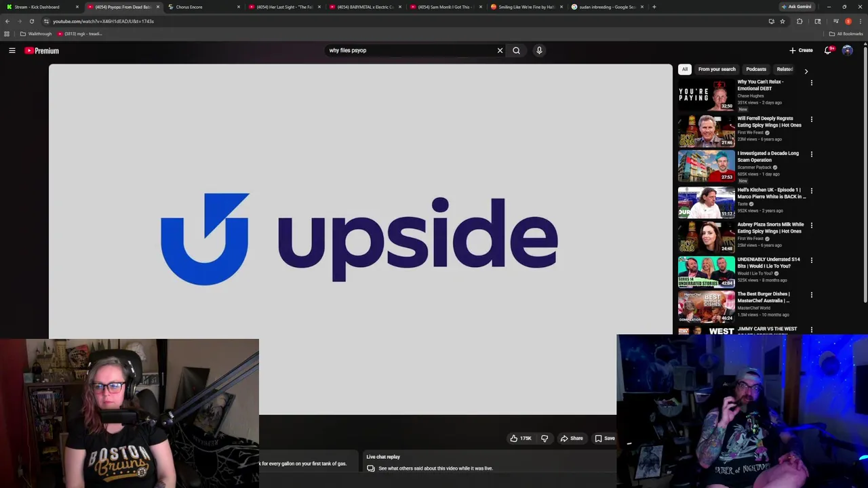Open Chrome media controls icon
Viewport: 868px width, 488px height.
[836, 21]
